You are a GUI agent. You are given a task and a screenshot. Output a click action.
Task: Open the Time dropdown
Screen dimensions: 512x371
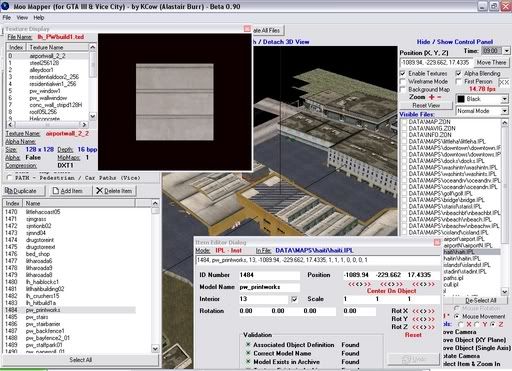507,51
